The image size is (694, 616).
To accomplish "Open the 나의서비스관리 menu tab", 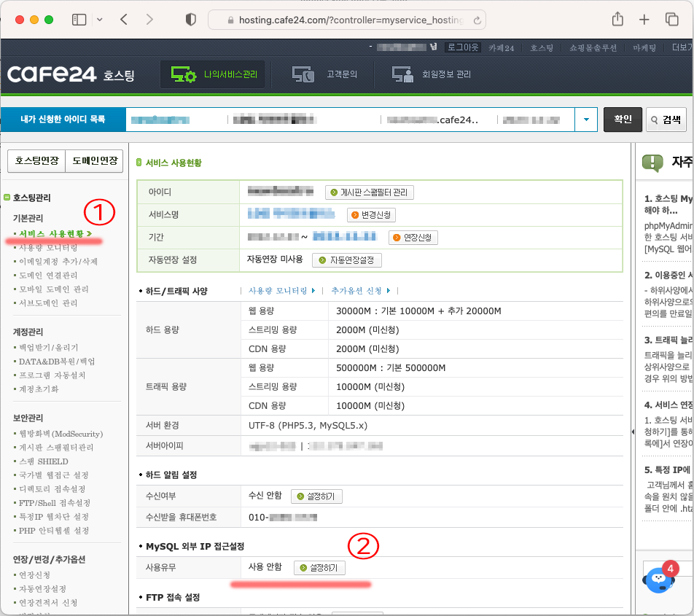I will click(x=214, y=74).
